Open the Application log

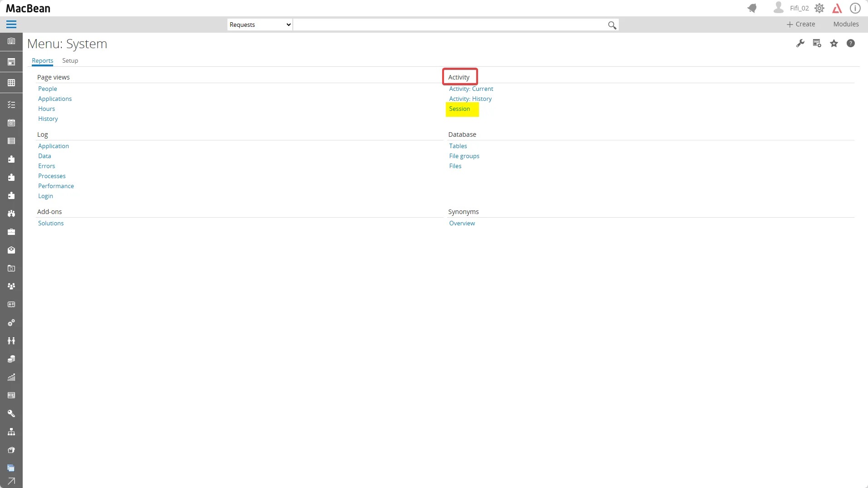click(54, 146)
